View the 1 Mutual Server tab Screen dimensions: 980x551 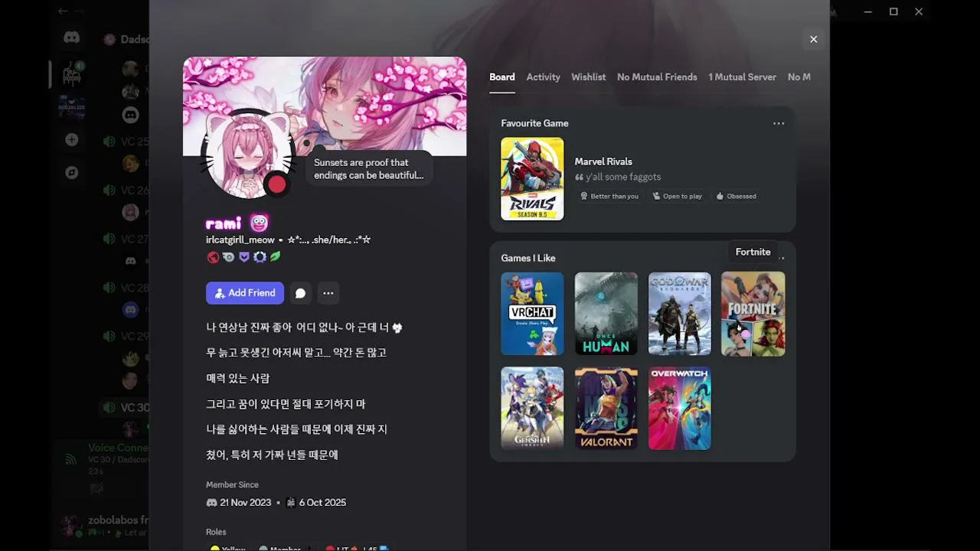click(x=742, y=77)
